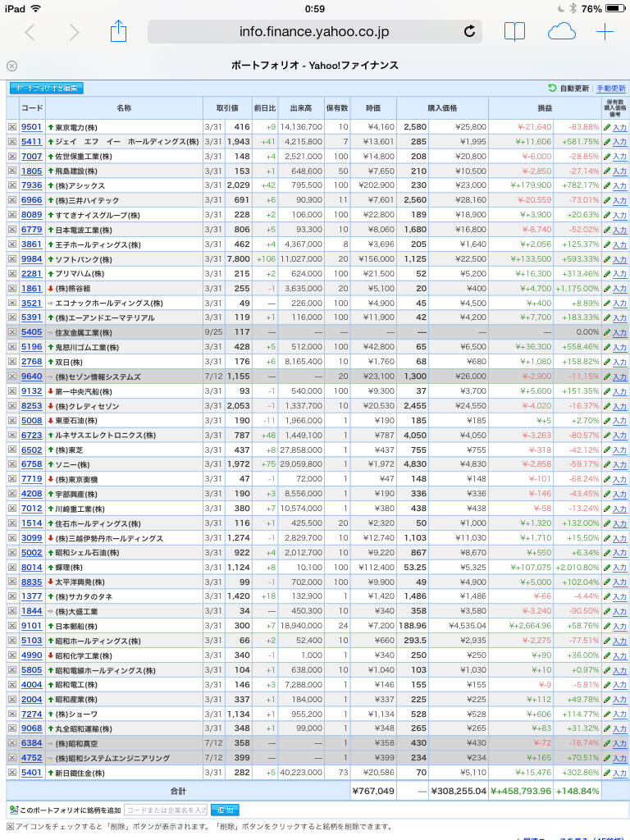Click the flat arrow icon beside エコナックホールディングス
The width and height of the screenshot is (630, 840).
pos(51,304)
